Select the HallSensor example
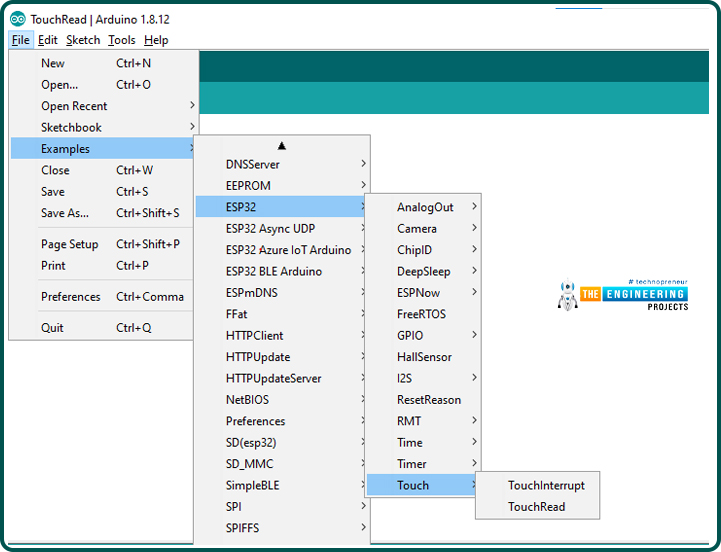The image size is (721, 552). point(424,357)
